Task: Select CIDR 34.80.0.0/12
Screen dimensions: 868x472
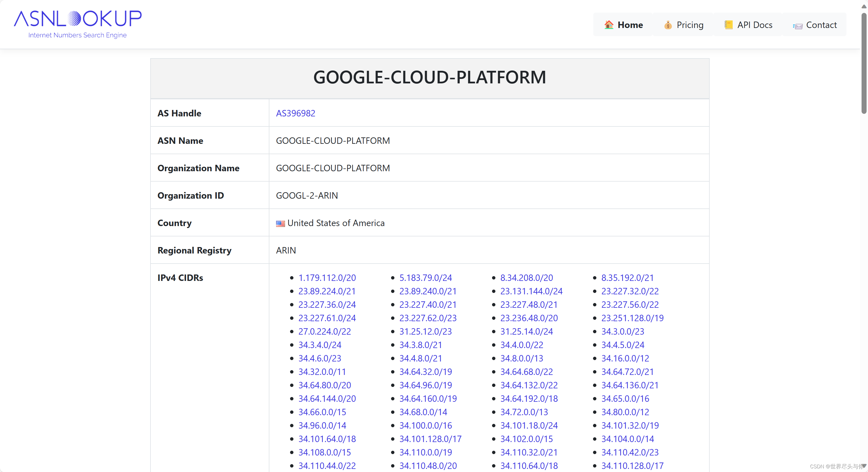Action: 625,412
